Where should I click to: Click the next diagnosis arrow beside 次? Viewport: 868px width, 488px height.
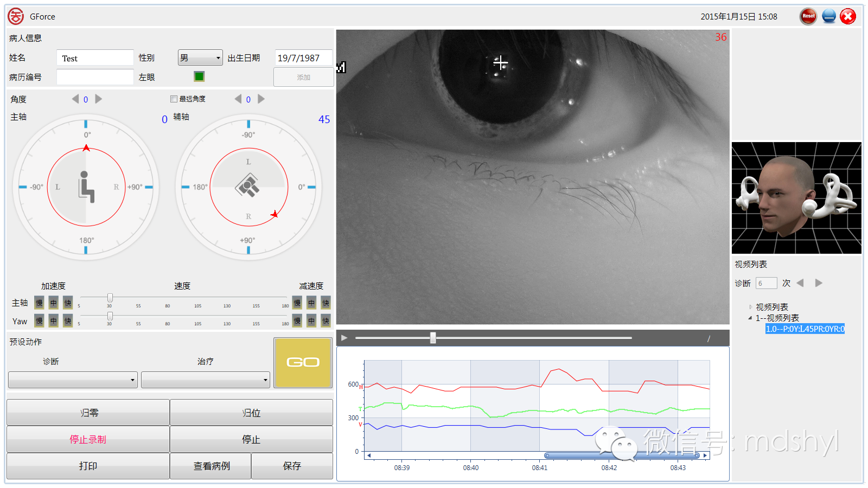coord(818,282)
